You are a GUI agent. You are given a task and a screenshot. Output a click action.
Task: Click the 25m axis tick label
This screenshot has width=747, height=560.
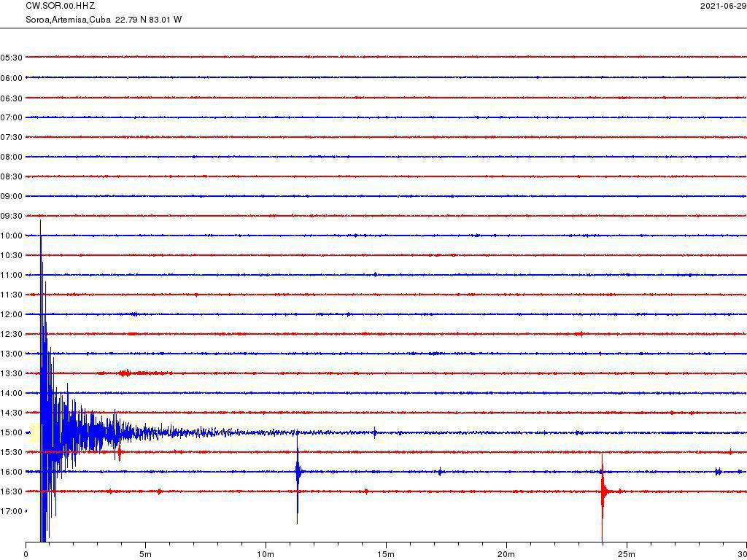pos(626,554)
